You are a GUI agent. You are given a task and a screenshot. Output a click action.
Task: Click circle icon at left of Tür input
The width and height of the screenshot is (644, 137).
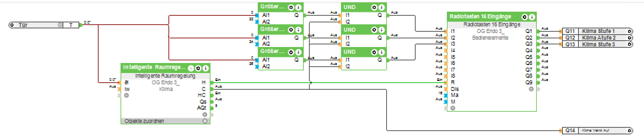point(12,25)
